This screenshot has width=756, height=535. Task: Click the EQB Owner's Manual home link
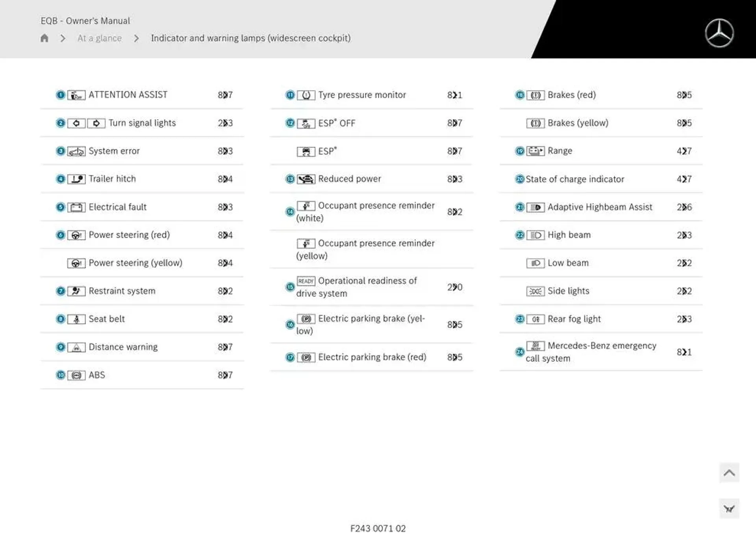coord(45,37)
